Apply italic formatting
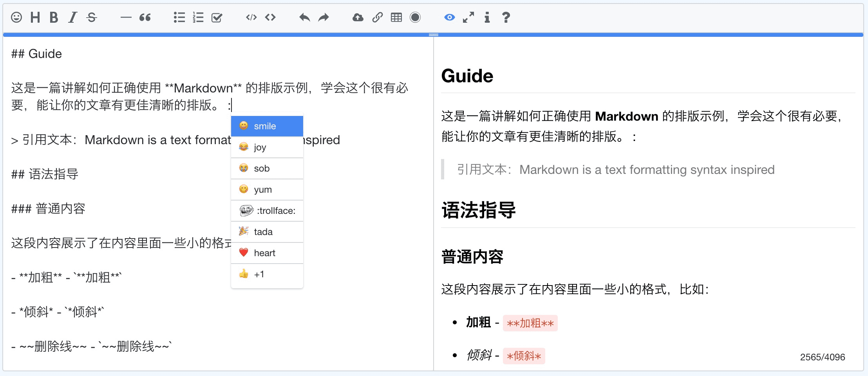 point(72,17)
